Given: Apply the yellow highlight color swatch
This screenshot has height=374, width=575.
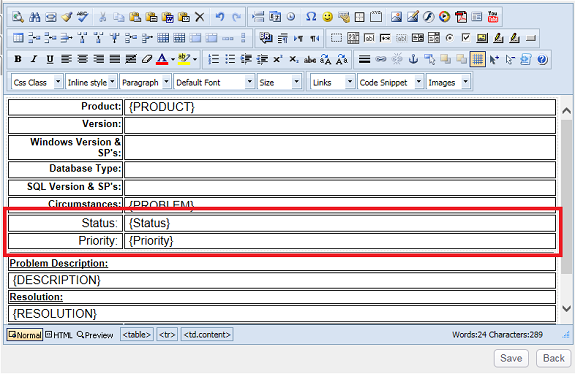Looking at the screenshot, I should tap(184, 59).
